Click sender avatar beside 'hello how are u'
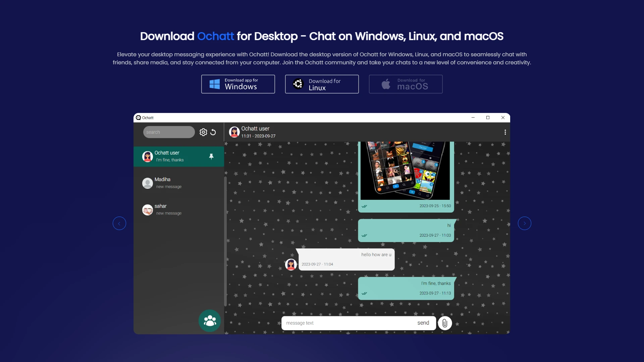The height and width of the screenshot is (362, 644). [291, 264]
